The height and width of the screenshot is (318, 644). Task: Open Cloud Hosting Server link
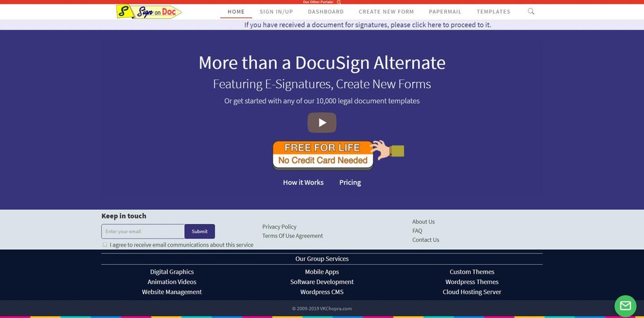(x=472, y=292)
